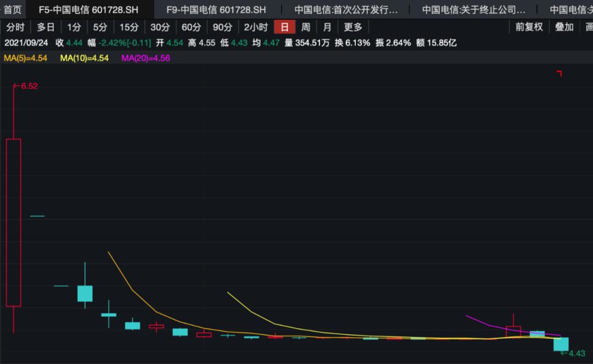Open 中国电信:关于终止公司 tab
The width and height of the screenshot is (593, 364).
click(x=473, y=9)
